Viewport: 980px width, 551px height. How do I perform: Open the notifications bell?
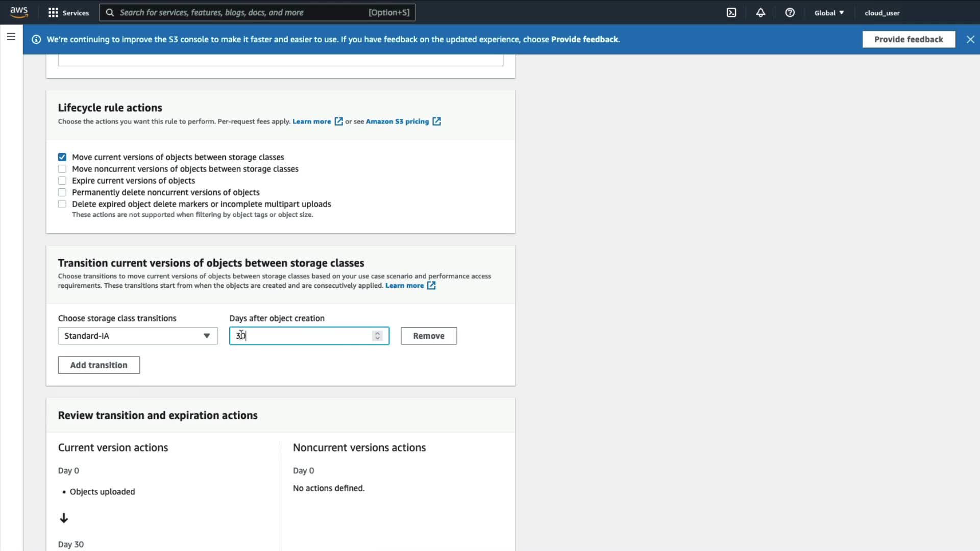point(761,13)
